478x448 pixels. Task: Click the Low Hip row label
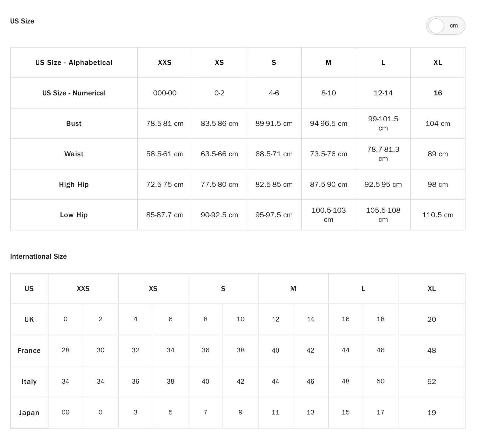[x=74, y=215]
